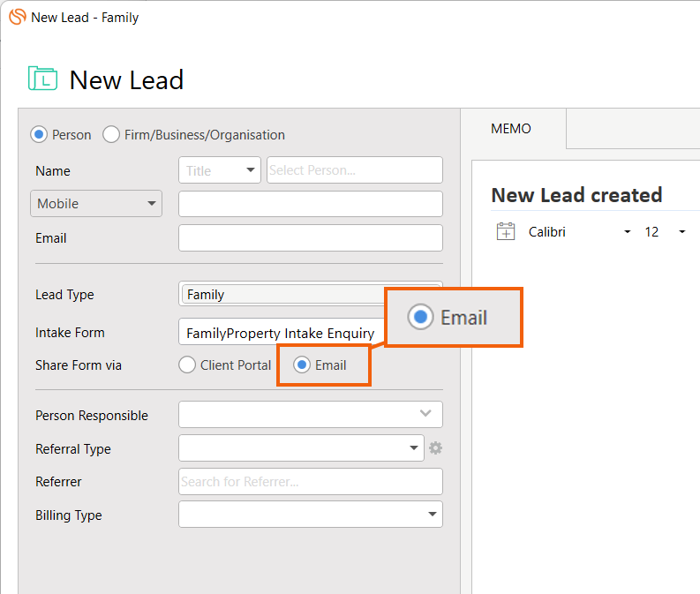Viewport: 700px width, 594px height.
Task: Click the Referral Type settings gear icon
Action: pyautogui.click(x=435, y=448)
